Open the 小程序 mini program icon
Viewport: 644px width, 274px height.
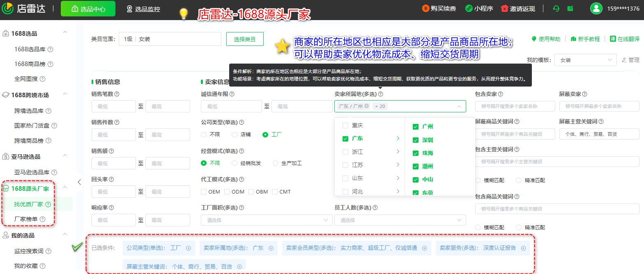tap(469, 9)
